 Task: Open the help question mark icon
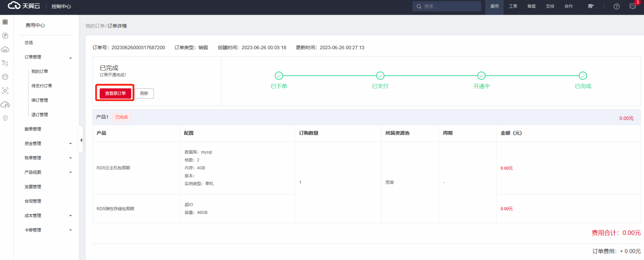617,7
